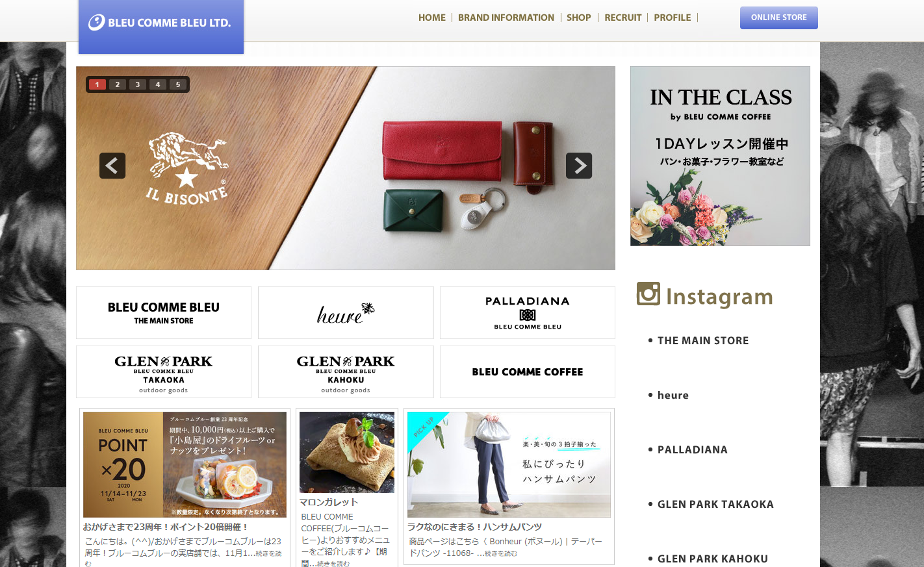Select slide 5 in the carousel pager
This screenshot has width=924, height=567.
click(x=178, y=84)
